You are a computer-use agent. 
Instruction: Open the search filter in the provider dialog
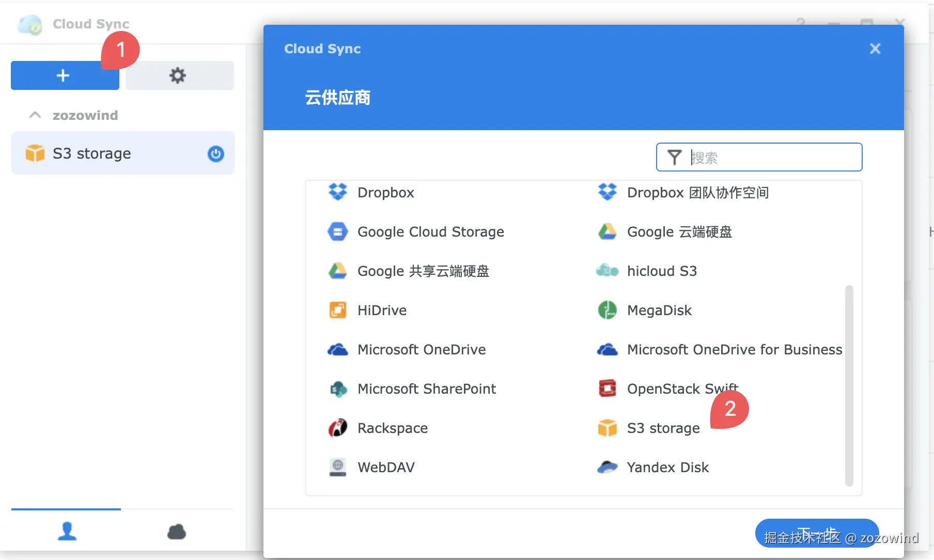click(674, 157)
